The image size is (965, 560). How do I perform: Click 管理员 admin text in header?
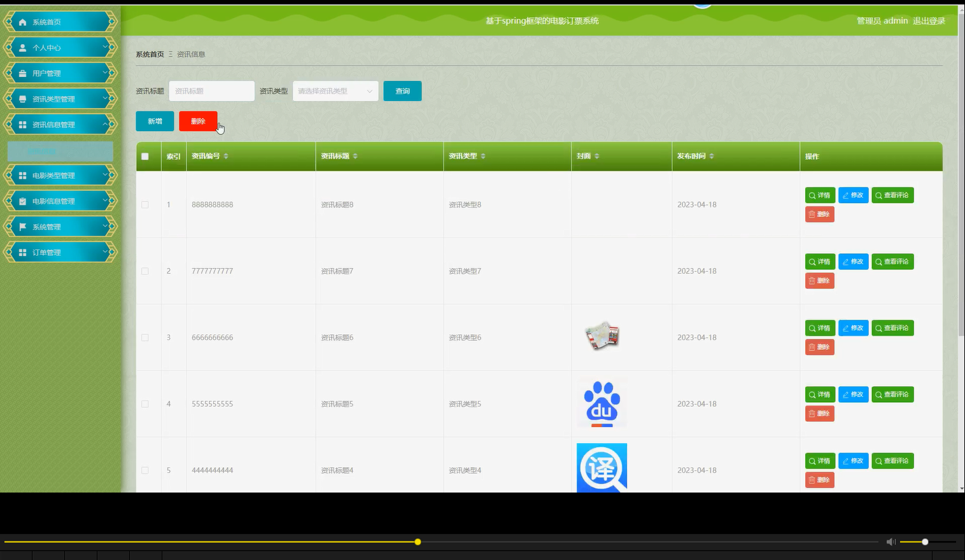pos(882,21)
